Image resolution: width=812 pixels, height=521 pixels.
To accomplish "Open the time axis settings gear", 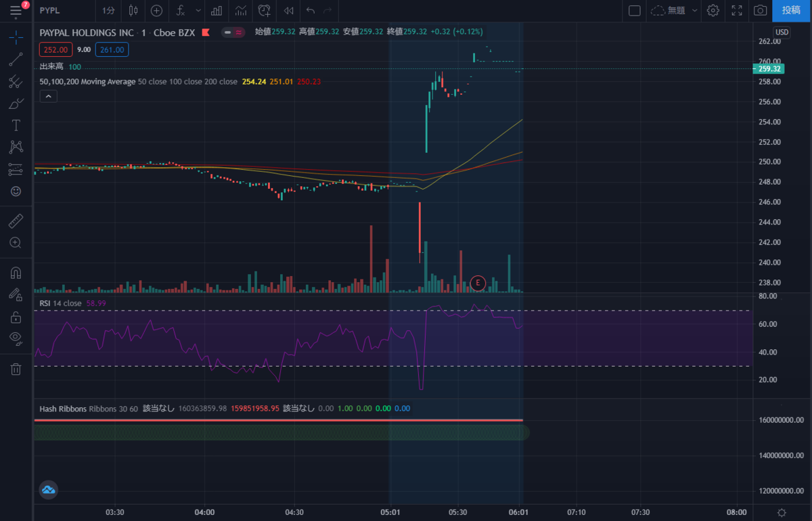I will pos(782,512).
